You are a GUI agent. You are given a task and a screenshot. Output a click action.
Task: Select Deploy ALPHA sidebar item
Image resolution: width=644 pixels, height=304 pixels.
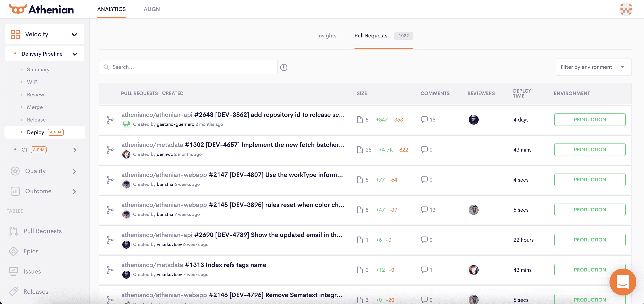(x=45, y=132)
